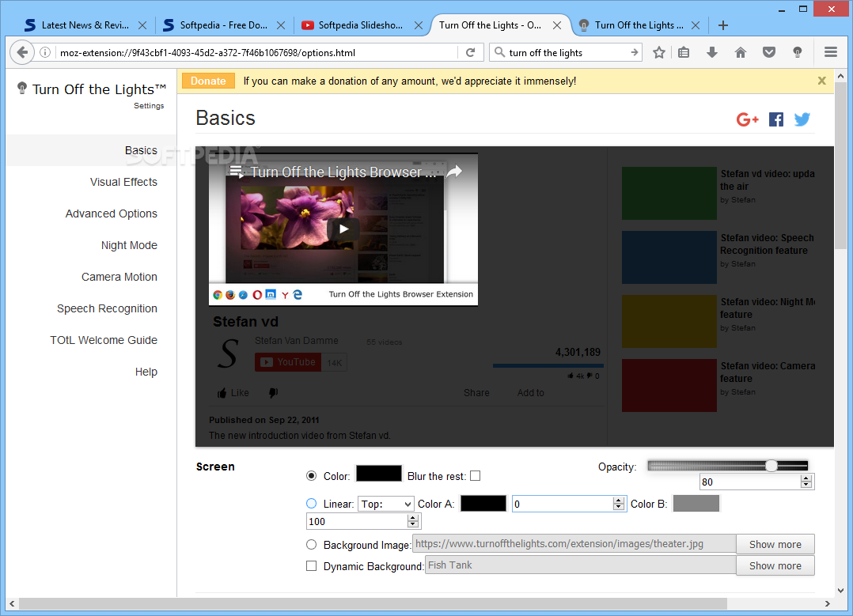853x616 pixels.
Task: Open the bookmarks list icon
Action: (x=684, y=52)
